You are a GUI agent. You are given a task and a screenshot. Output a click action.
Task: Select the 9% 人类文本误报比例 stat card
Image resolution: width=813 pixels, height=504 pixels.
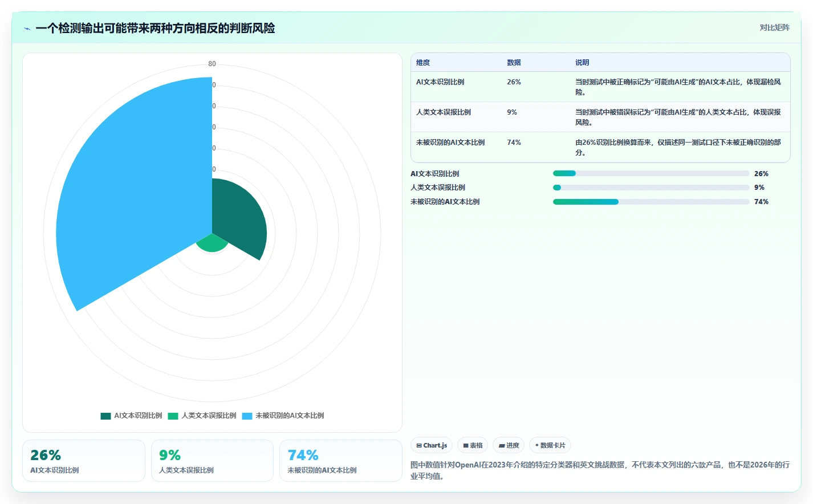(x=212, y=461)
